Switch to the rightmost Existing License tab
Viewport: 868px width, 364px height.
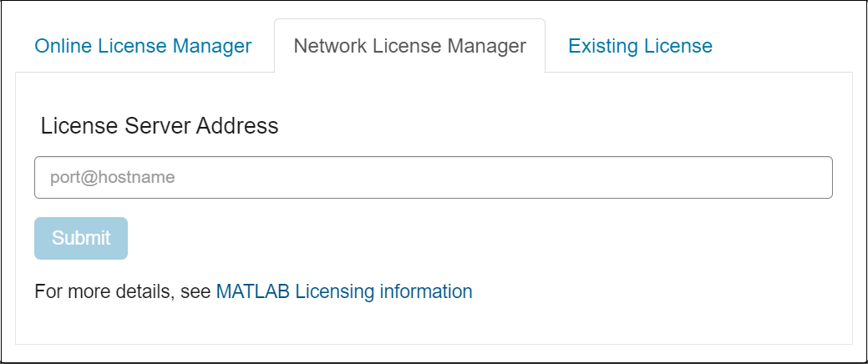640,46
